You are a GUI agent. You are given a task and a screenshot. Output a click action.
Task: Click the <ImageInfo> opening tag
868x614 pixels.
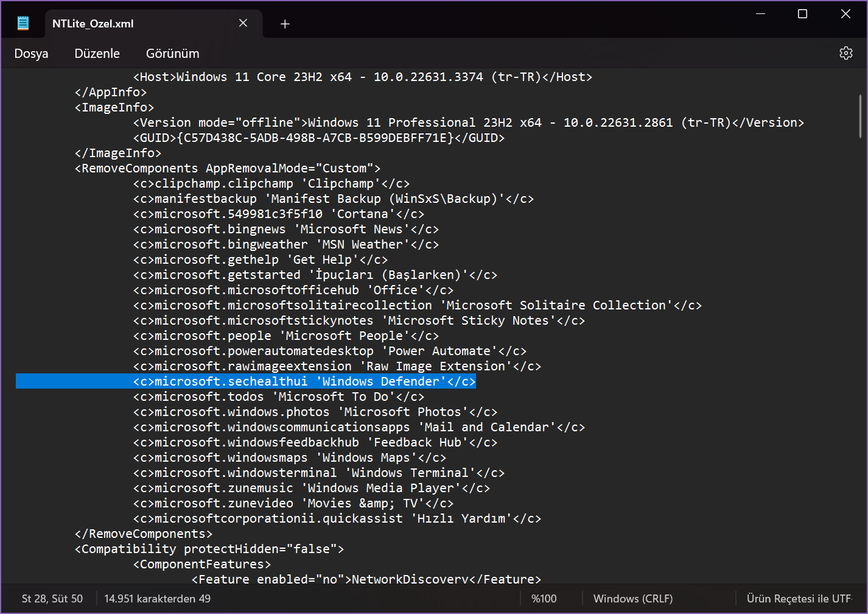pos(114,107)
